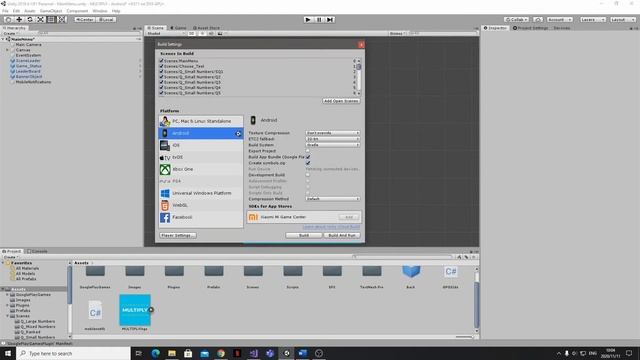Switch to the Project Settings tab
Image resolution: width=640 pixels, height=360 pixels.
click(530, 28)
